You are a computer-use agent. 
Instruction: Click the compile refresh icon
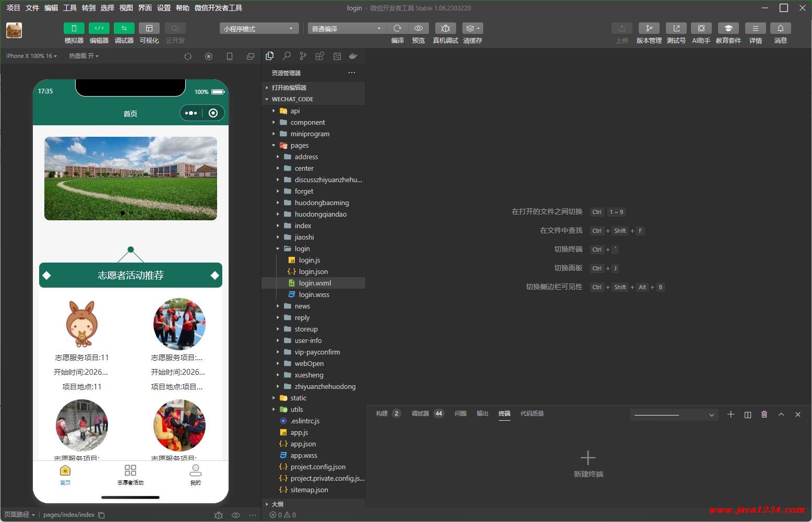(x=397, y=29)
